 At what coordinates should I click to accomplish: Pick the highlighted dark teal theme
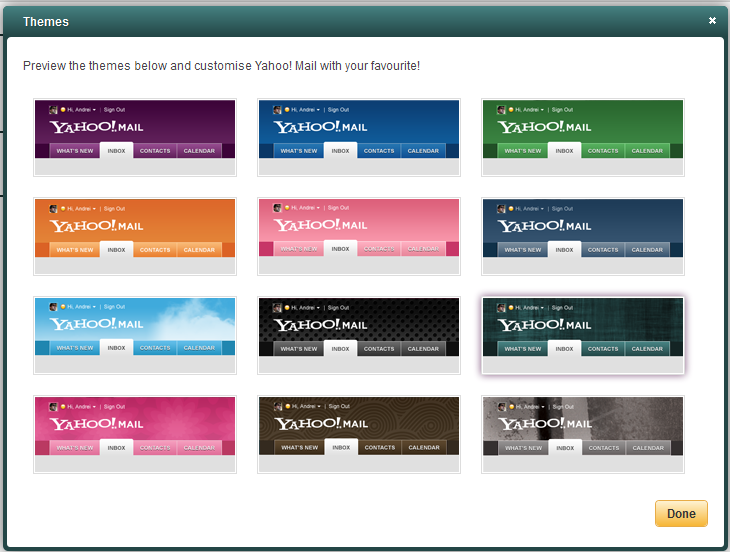[x=583, y=335]
